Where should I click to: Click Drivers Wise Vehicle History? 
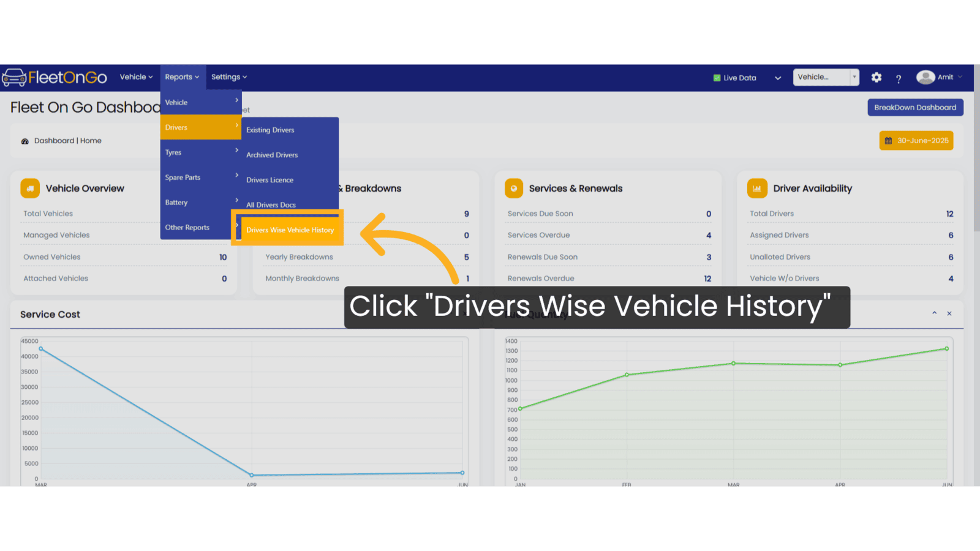point(290,230)
